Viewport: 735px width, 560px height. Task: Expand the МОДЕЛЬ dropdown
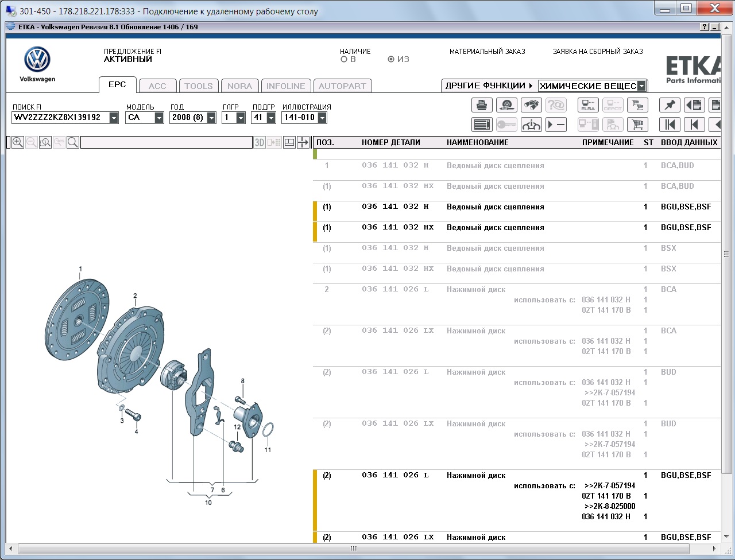tap(159, 118)
